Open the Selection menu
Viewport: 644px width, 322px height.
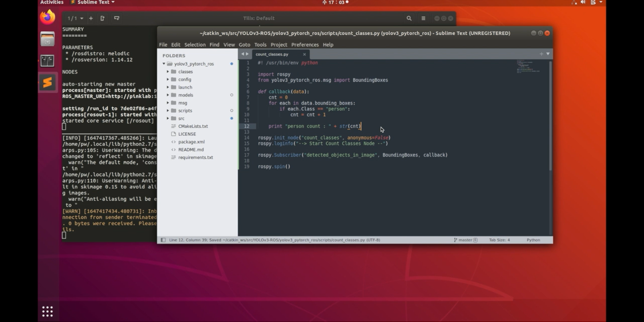[x=195, y=45]
